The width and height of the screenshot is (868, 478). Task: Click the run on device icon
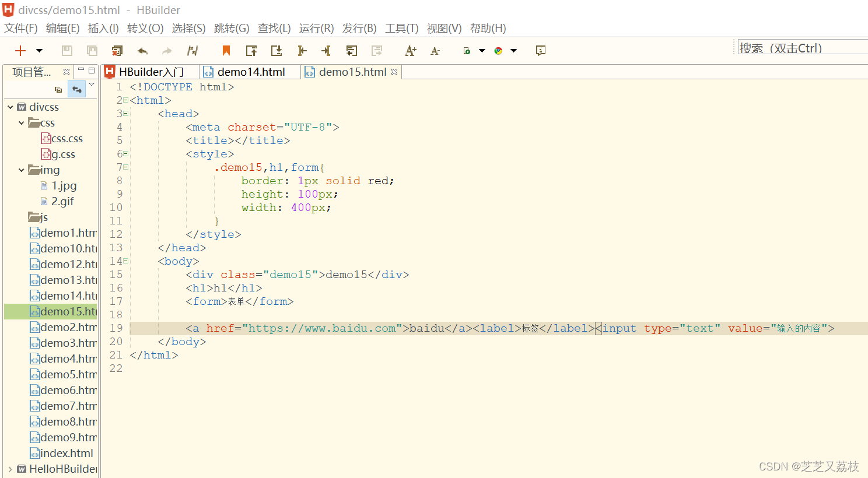(x=467, y=51)
